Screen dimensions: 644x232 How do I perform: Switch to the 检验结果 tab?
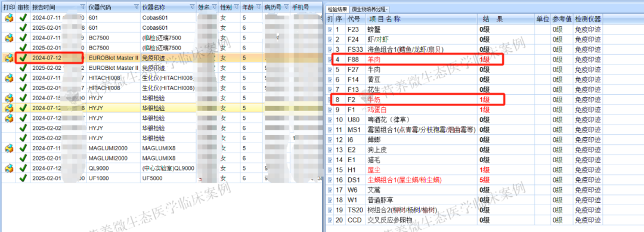pos(338,10)
